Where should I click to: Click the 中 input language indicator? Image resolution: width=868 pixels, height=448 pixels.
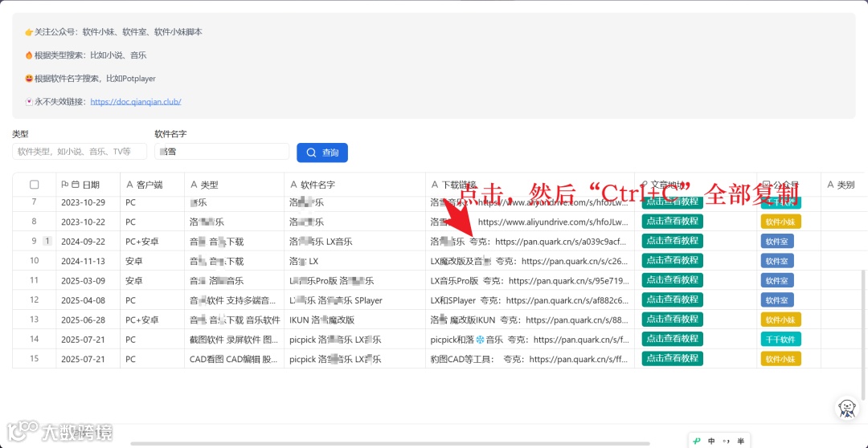(711, 441)
